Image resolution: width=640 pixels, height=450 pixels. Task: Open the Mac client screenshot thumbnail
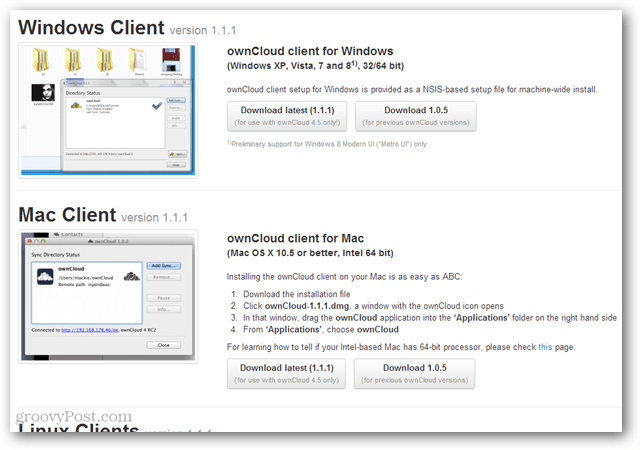108,296
